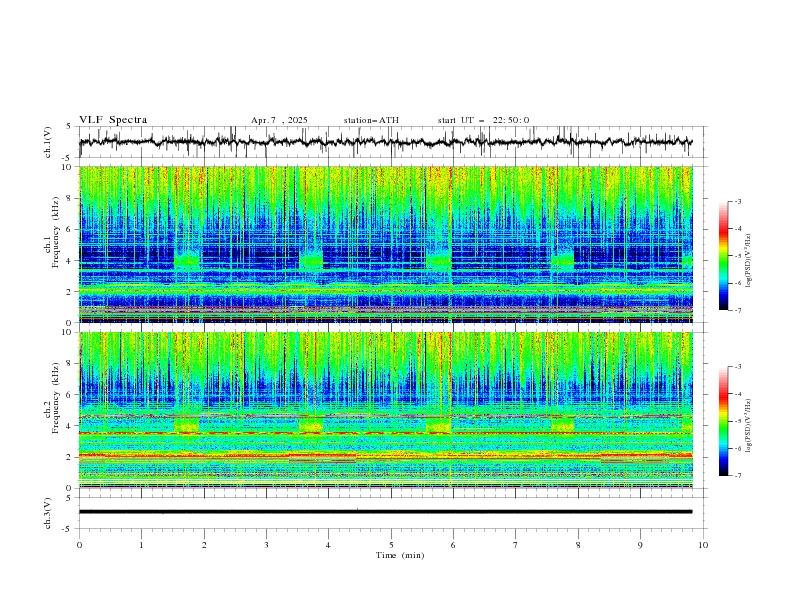792x612 pixels.
Task: Click the 'ch.3(V)' waveform axis label
Action: tap(48, 513)
